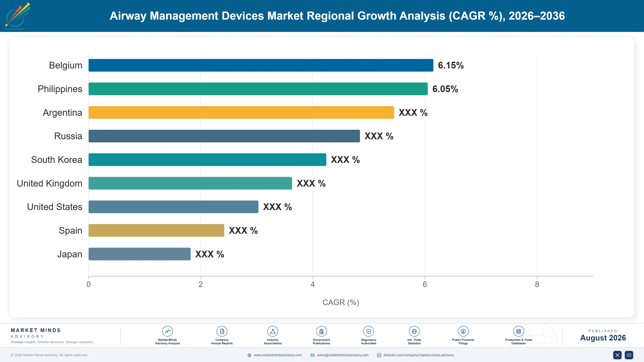
Task: Click the United Kingdom bar
Action: [x=190, y=183]
